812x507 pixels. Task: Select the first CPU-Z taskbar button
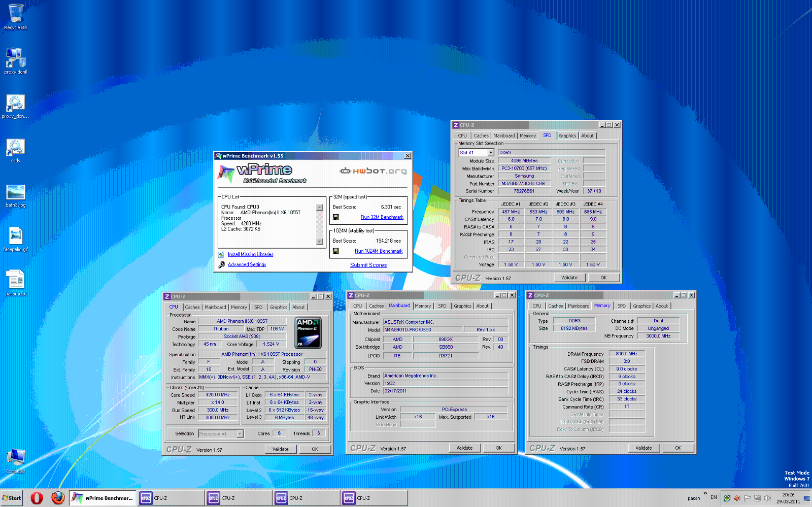click(171, 498)
